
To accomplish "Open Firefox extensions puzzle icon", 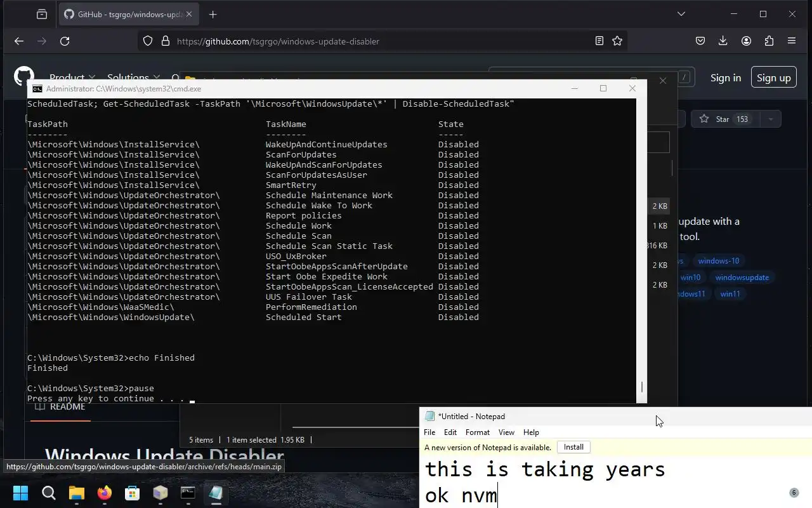I will click(x=769, y=41).
